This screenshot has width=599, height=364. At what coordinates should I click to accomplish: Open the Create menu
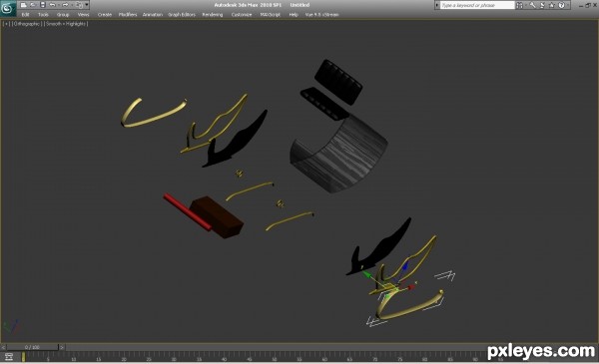pos(104,15)
